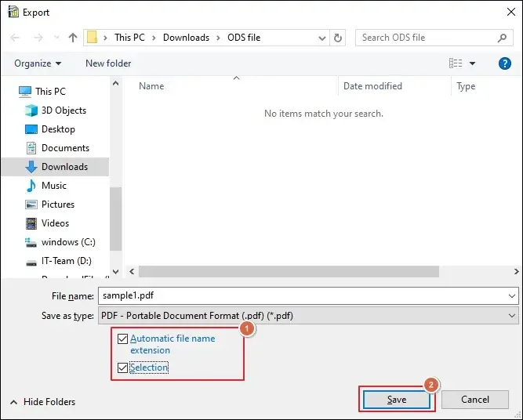Screen dimensions: 523x420
Task: Expand the File name dropdown arrow
Action: click(x=512, y=295)
